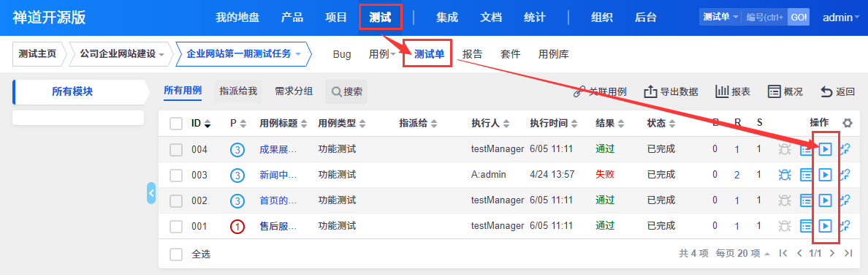Check the box for case 001
The image size is (868, 275).
coord(176,226)
